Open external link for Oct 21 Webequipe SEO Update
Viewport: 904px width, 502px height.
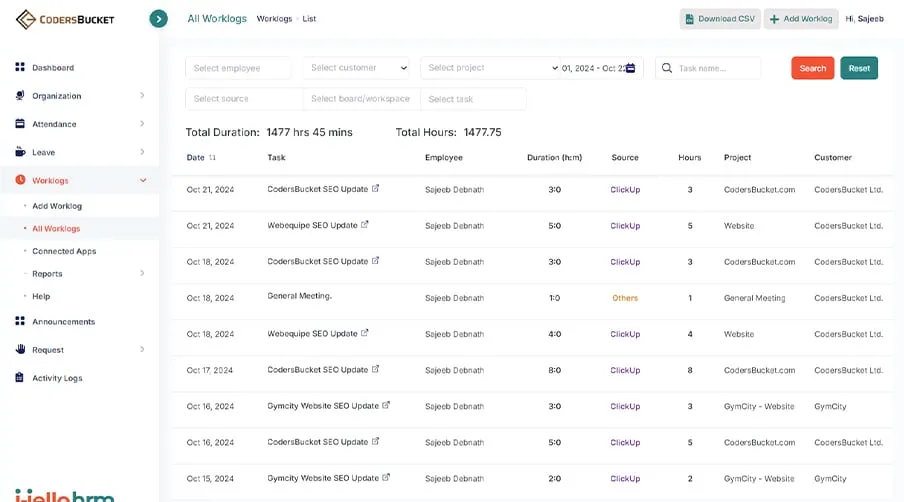tap(365, 225)
